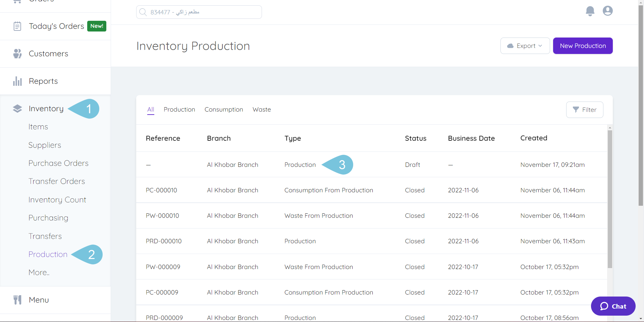The width and height of the screenshot is (644, 322).
Task: Open the Menu cutlery icon
Action: 17,300
